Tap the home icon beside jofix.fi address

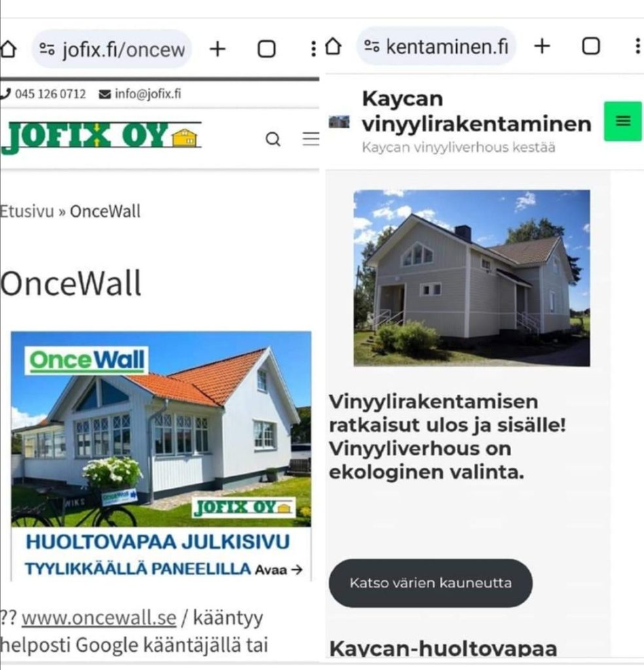point(7,48)
